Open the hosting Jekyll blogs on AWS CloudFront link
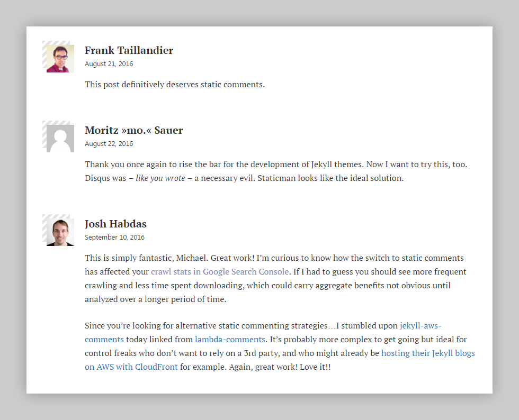 [x=427, y=353]
